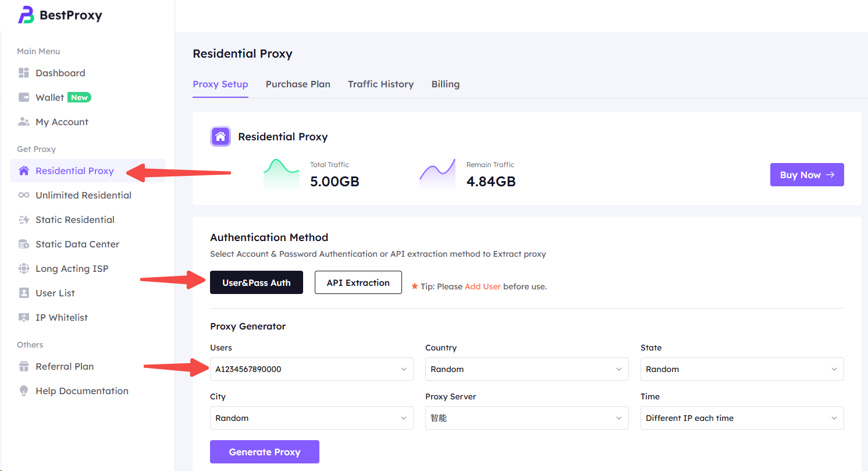Click the Unlimited Residential infinity icon

[x=24, y=195]
